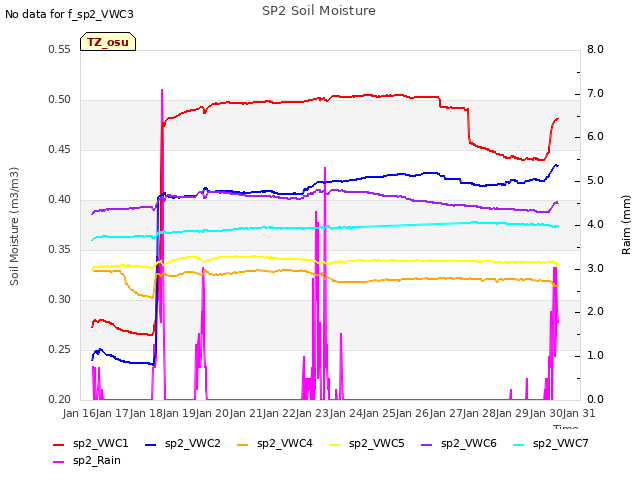Click the 6.0 right axis value
Viewport: 640px width, 480px height.
click(595, 137)
